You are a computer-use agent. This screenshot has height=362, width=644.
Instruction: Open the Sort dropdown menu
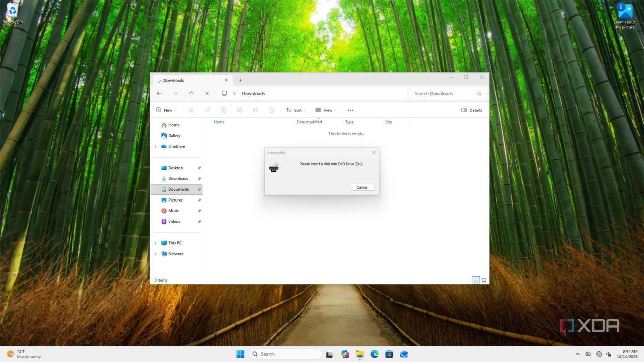(296, 110)
